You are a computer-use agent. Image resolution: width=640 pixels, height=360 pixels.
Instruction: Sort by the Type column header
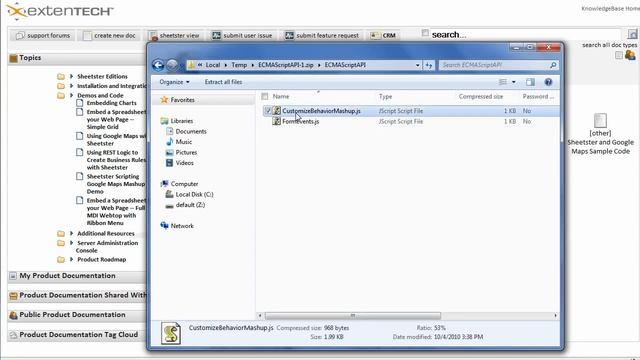click(385, 96)
